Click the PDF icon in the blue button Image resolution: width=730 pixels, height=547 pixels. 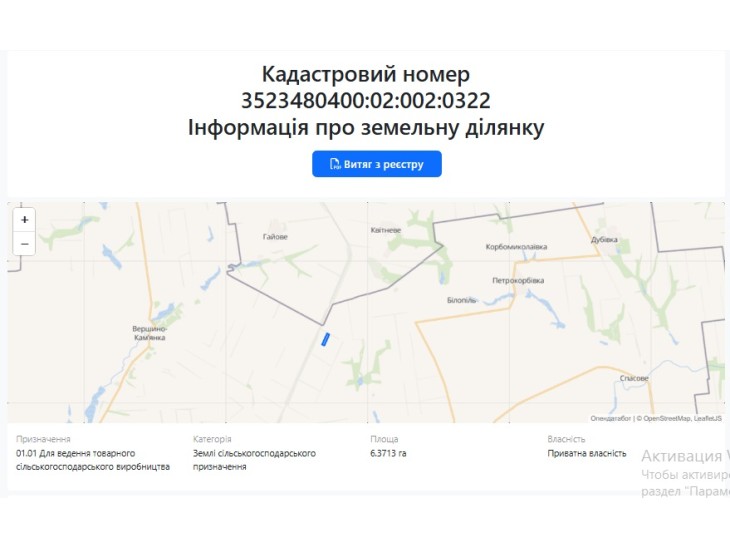pyautogui.click(x=335, y=164)
